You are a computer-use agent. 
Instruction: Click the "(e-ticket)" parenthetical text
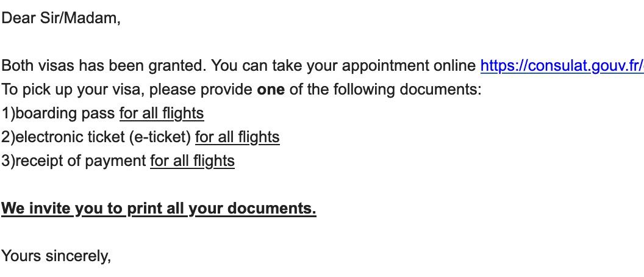click(x=159, y=137)
